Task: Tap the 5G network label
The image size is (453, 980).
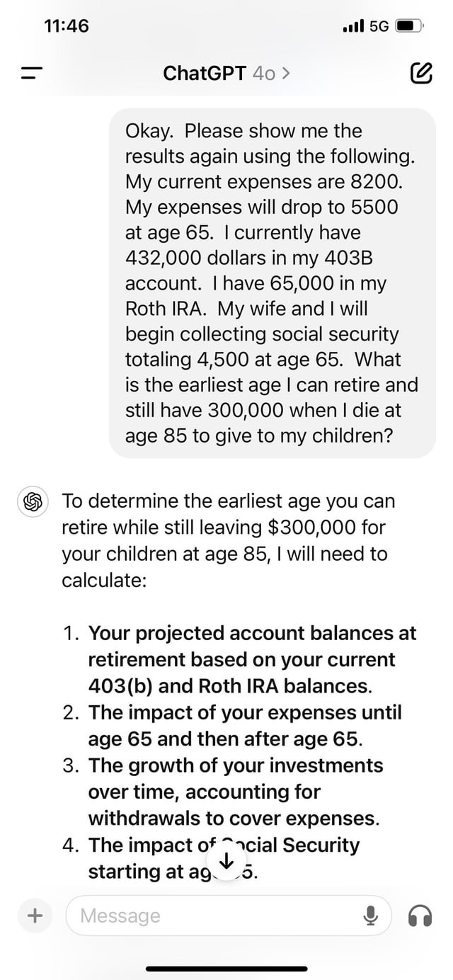Action: (x=379, y=27)
